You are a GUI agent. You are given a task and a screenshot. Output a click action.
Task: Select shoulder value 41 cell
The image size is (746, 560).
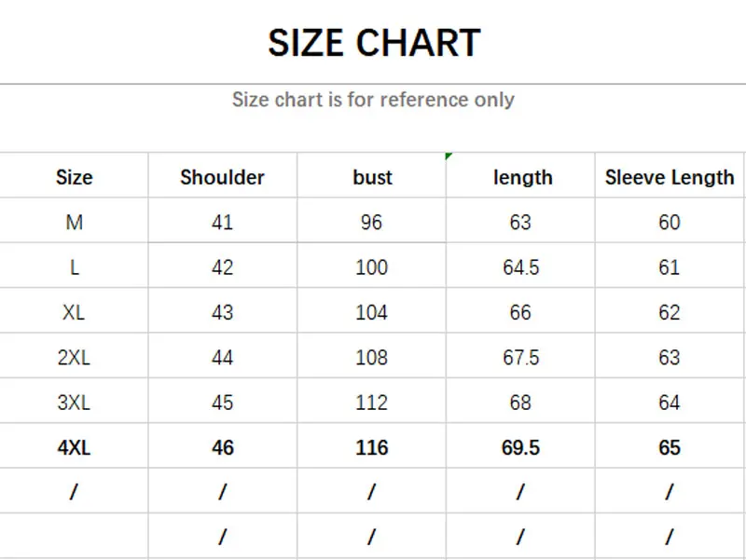click(x=222, y=223)
